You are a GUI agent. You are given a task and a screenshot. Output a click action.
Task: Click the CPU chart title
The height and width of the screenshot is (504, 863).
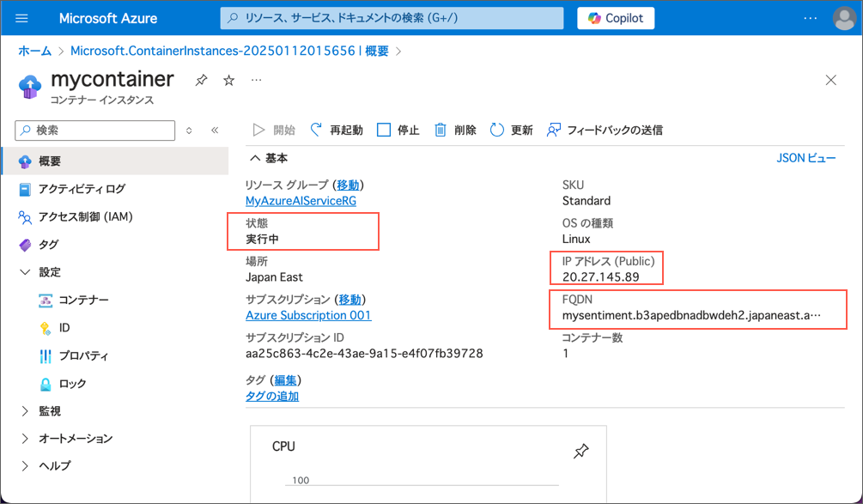pyautogui.click(x=284, y=446)
